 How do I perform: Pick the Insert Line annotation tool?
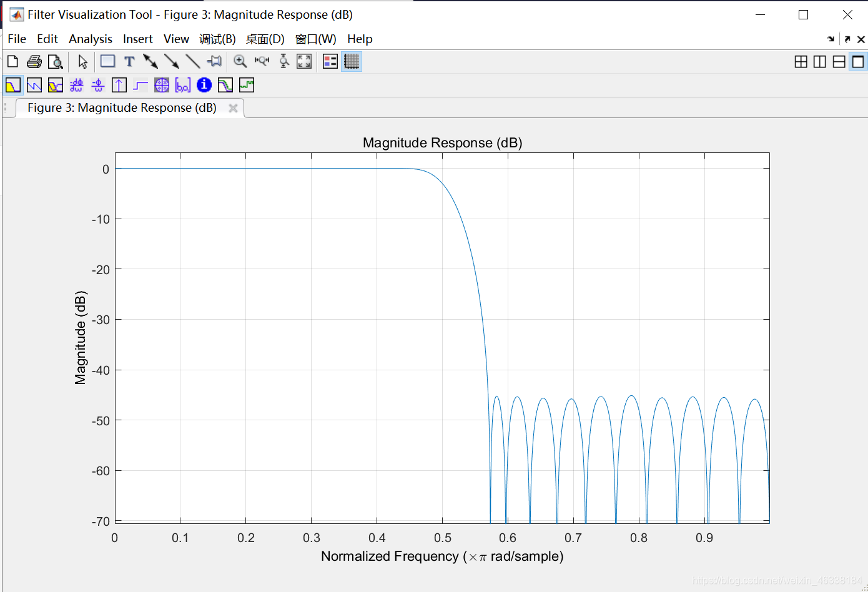(193, 61)
